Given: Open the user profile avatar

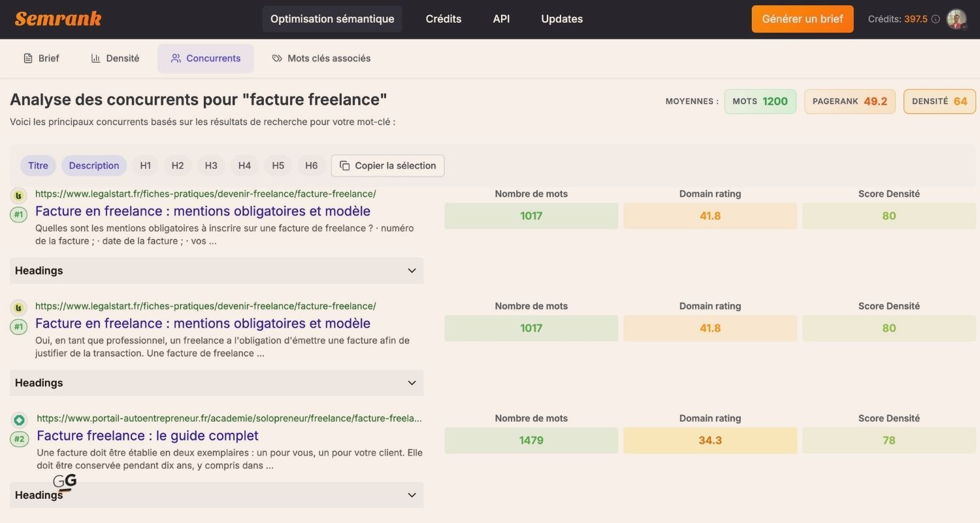Looking at the screenshot, I should [956, 19].
